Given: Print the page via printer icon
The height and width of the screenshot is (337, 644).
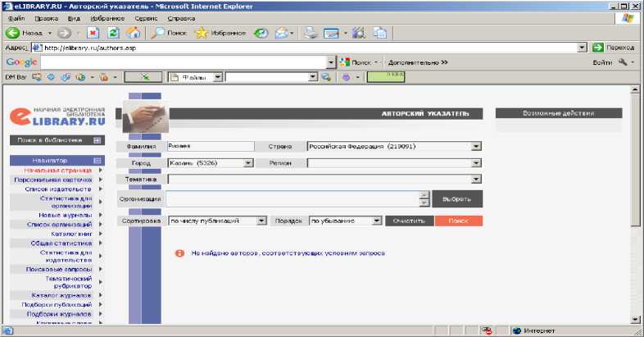Looking at the screenshot, I should pyautogui.click(x=311, y=33).
